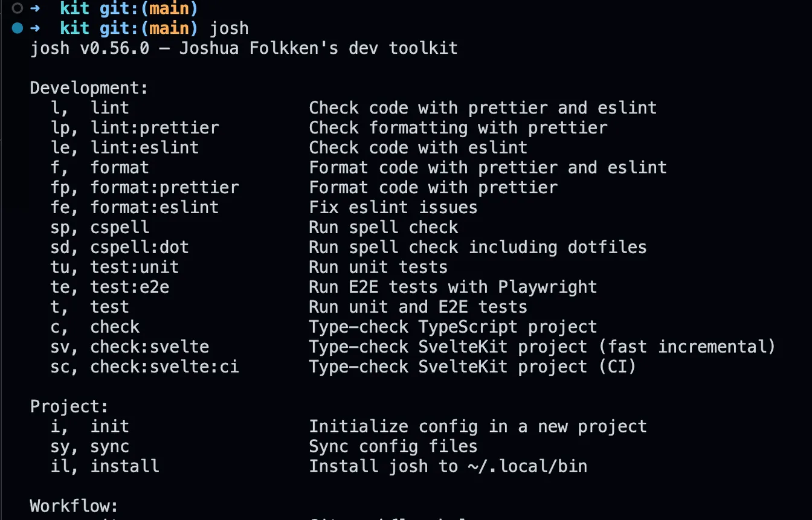Select the "format:eslint" command name
Image resolution: width=812 pixels, height=520 pixels.
pyautogui.click(x=155, y=208)
